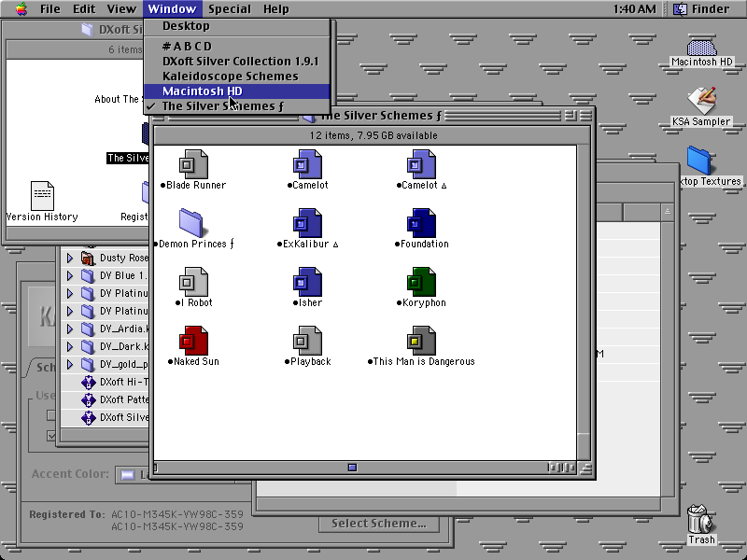The height and width of the screenshot is (560, 747).
Task: Click the DXoft Silve scheme icon in list
Action: click(88, 418)
